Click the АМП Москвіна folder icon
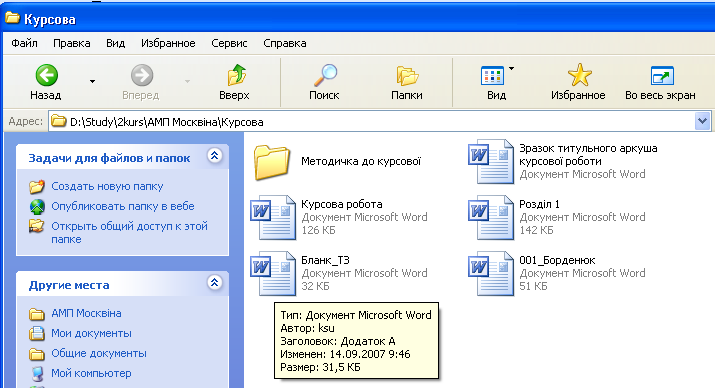The image size is (715, 388). [37, 314]
